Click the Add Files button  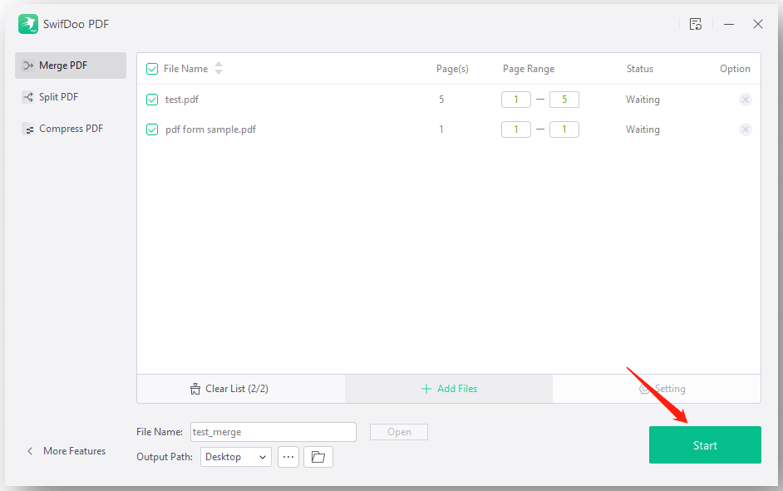[448, 389]
